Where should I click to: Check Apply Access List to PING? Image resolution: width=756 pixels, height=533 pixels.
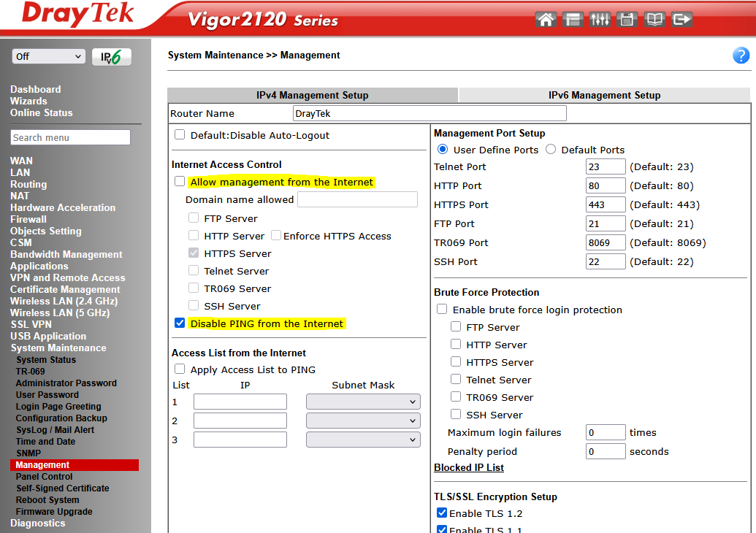[180, 369]
